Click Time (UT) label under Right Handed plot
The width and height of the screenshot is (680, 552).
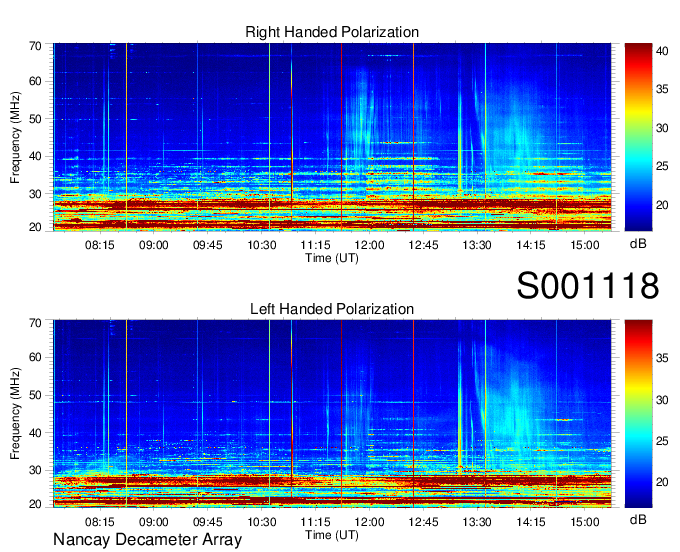[x=332, y=258]
